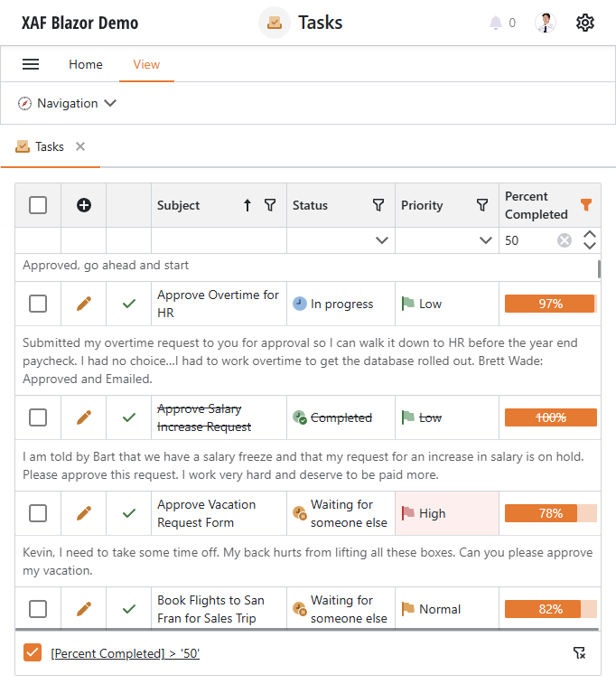616x684 pixels.
Task: Edit Approve Vacation Request Form task
Action: 84,513
